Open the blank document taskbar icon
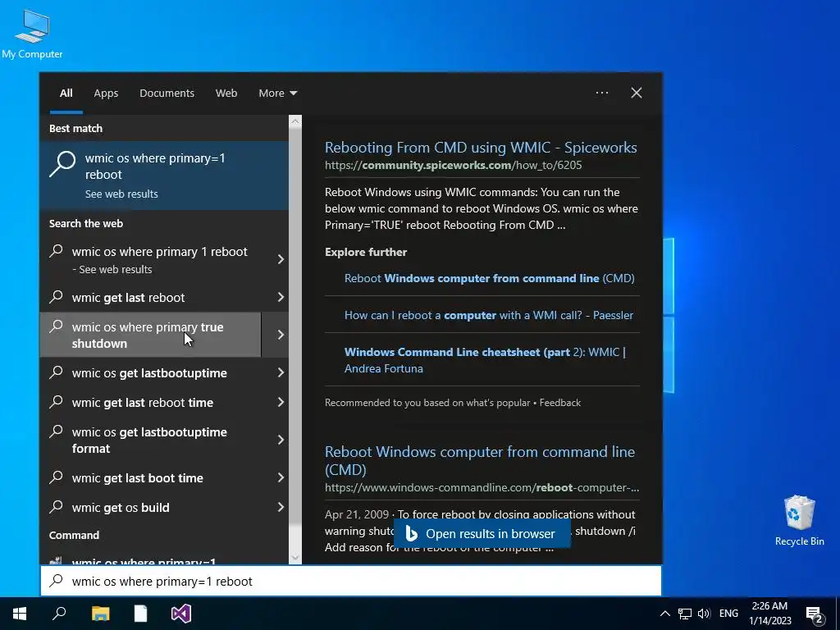840x630 pixels. pyautogui.click(x=140, y=614)
